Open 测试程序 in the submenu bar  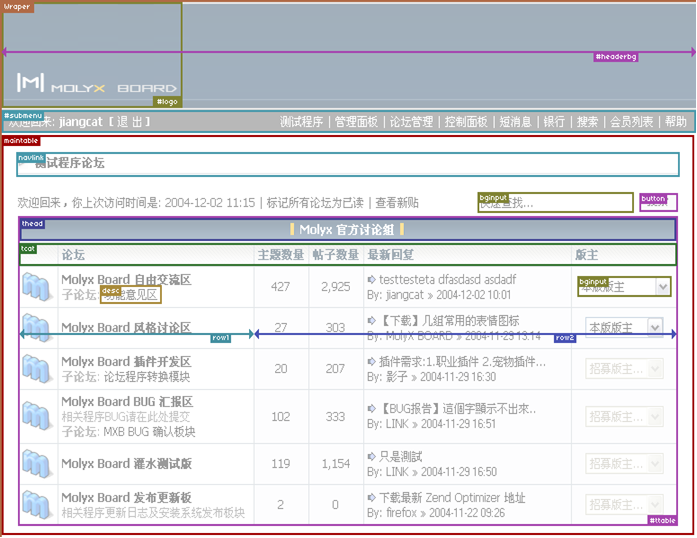(301, 122)
